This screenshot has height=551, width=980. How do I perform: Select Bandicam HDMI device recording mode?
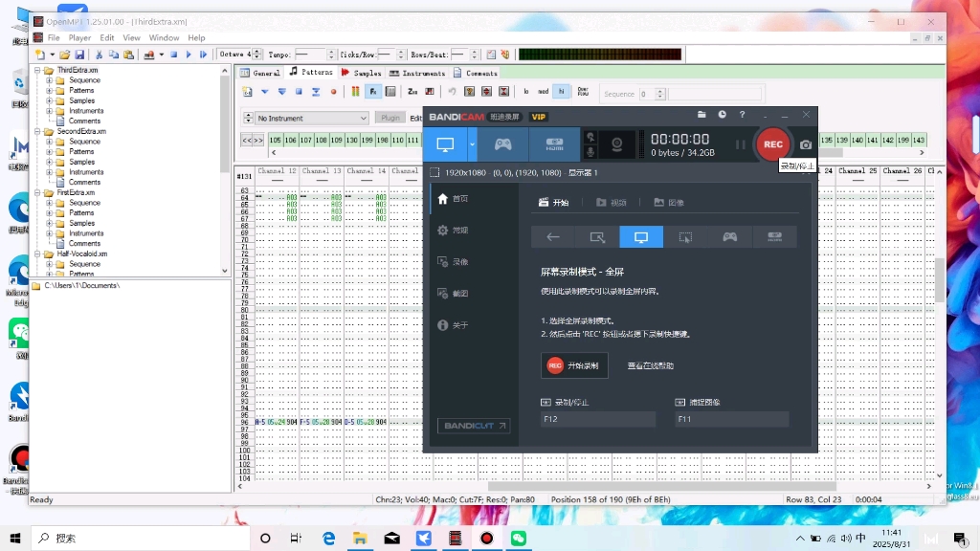coord(554,144)
